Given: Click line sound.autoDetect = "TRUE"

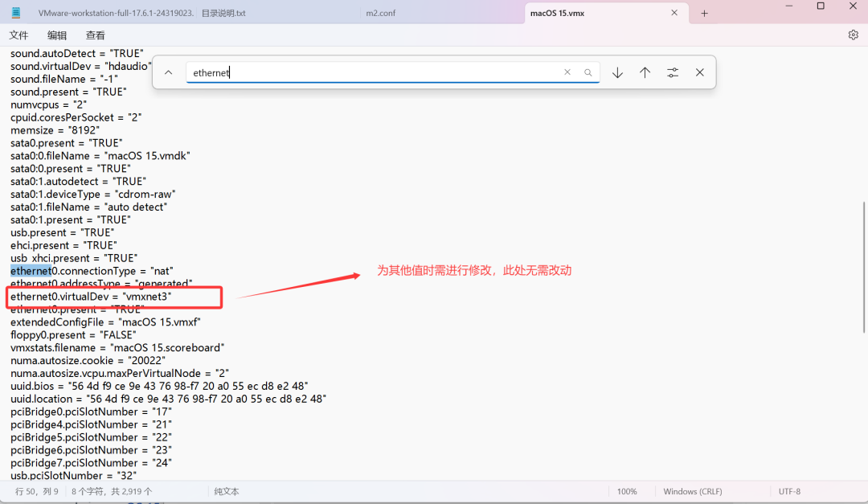Looking at the screenshot, I should (x=77, y=53).
